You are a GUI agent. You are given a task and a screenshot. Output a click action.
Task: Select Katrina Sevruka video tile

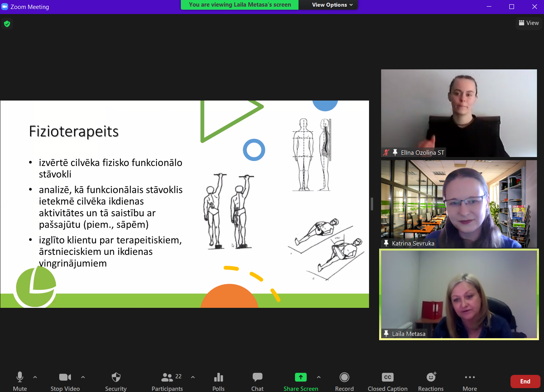(x=459, y=204)
